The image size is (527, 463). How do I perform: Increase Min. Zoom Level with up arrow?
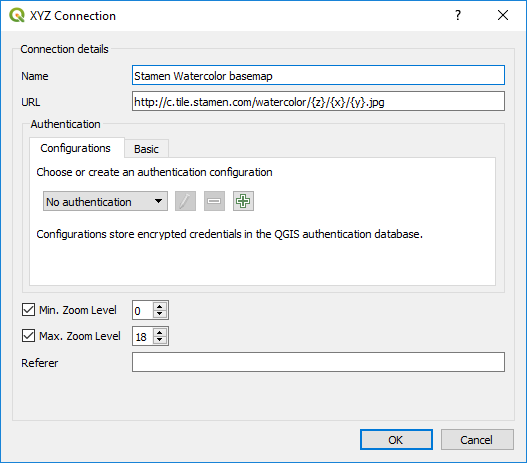[x=160, y=306]
